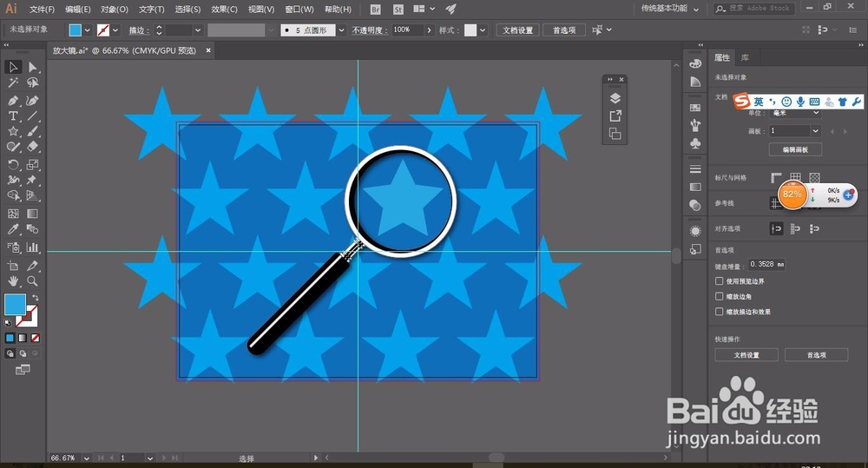The image size is (868, 468).
Task: Toggle rulers display in Properties panel
Action: click(776, 178)
